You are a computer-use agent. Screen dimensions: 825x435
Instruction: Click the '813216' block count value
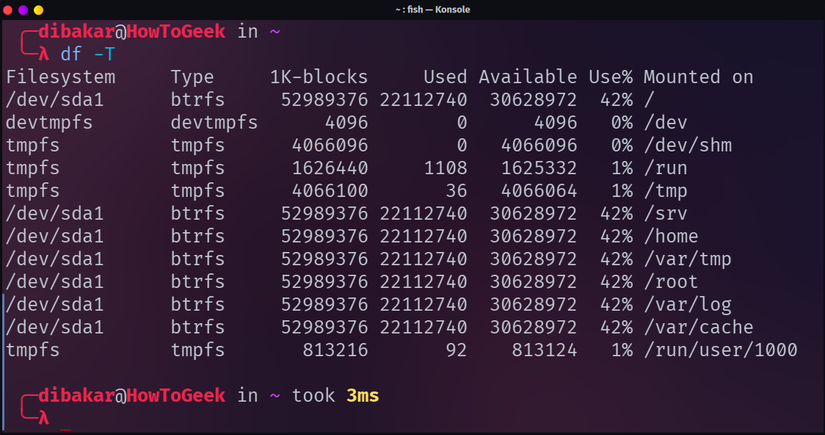click(x=335, y=350)
